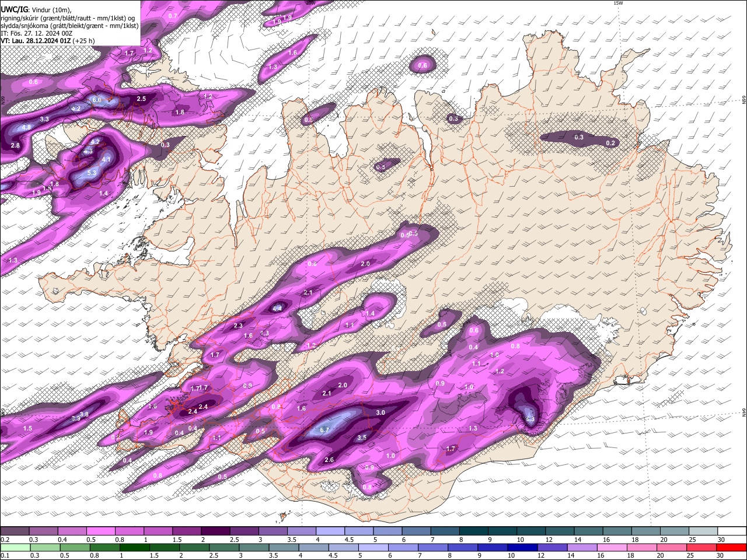Image resolution: width=747 pixels, height=560 pixels.
Task: Click the 6.0 precipitation value on the map
Action: point(97,100)
